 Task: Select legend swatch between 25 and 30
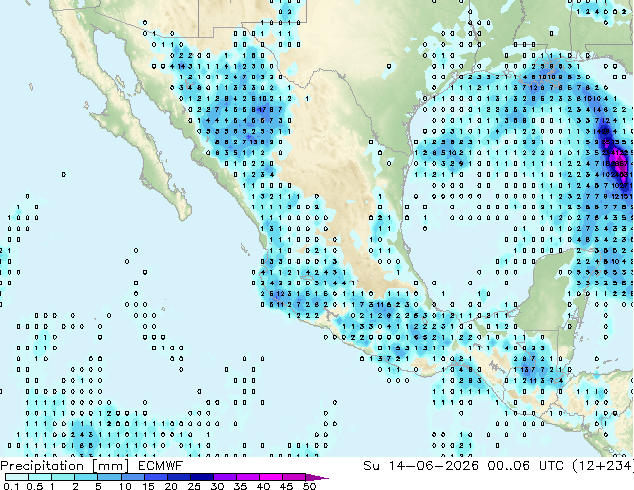pos(201,477)
